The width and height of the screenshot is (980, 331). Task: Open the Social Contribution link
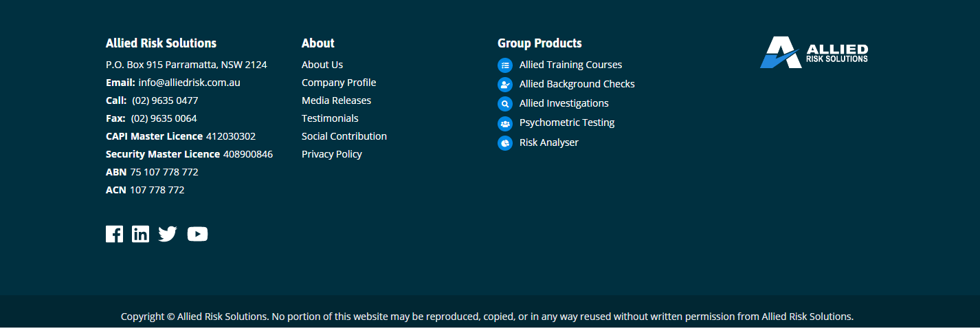tap(344, 136)
